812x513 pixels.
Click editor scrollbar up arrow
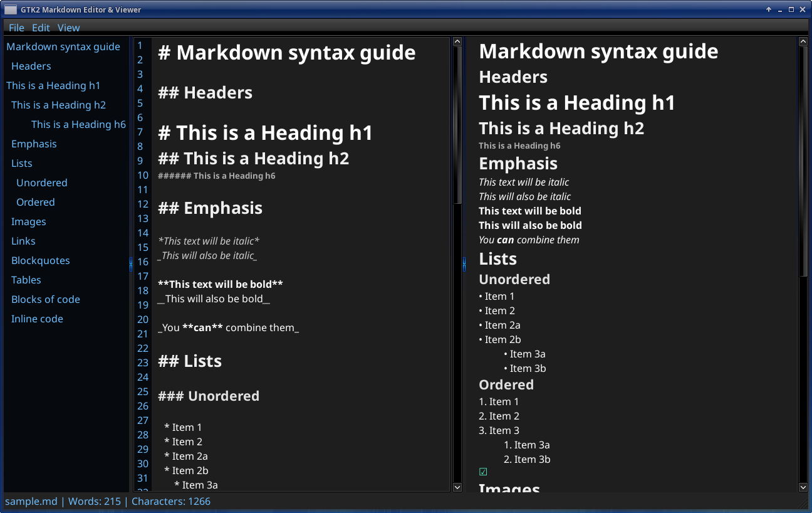pos(457,42)
